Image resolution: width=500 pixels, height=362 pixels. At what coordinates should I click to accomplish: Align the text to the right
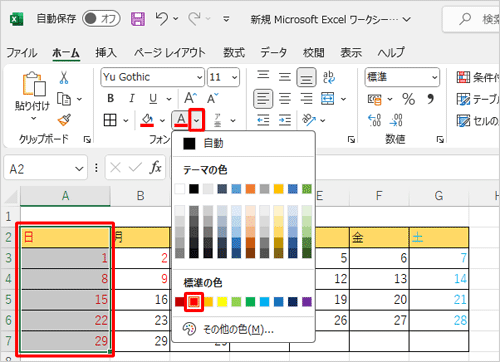(306, 99)
